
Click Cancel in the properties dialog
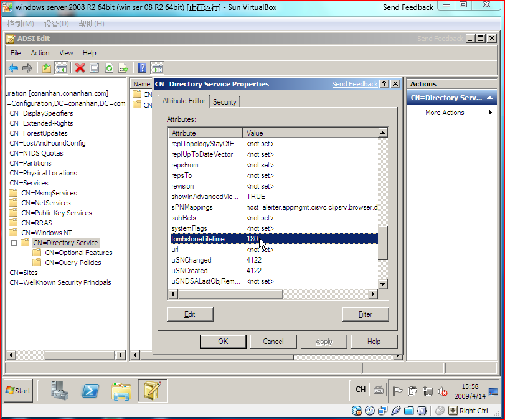[x=273, y=342]
